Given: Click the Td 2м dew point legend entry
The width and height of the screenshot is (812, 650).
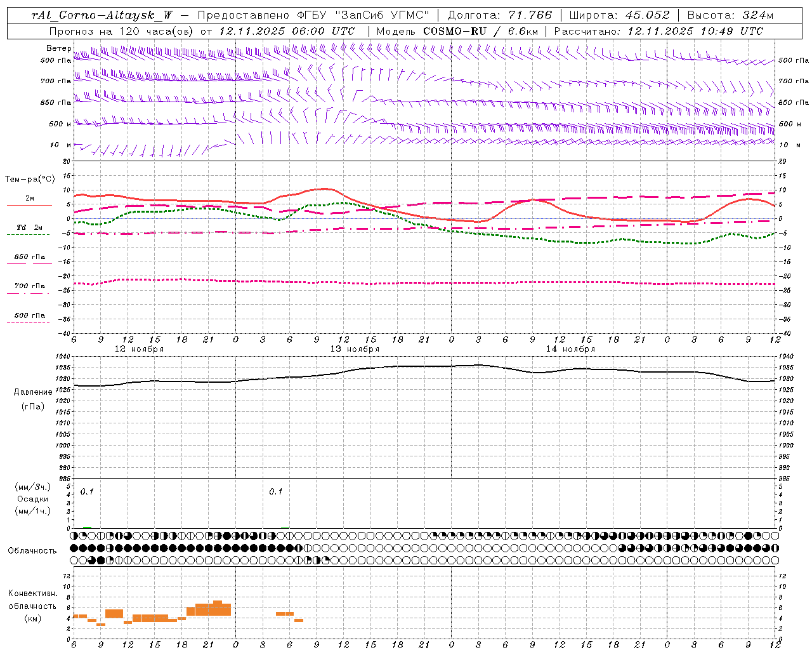Looking at the screenshot, I should pos(30,227).
